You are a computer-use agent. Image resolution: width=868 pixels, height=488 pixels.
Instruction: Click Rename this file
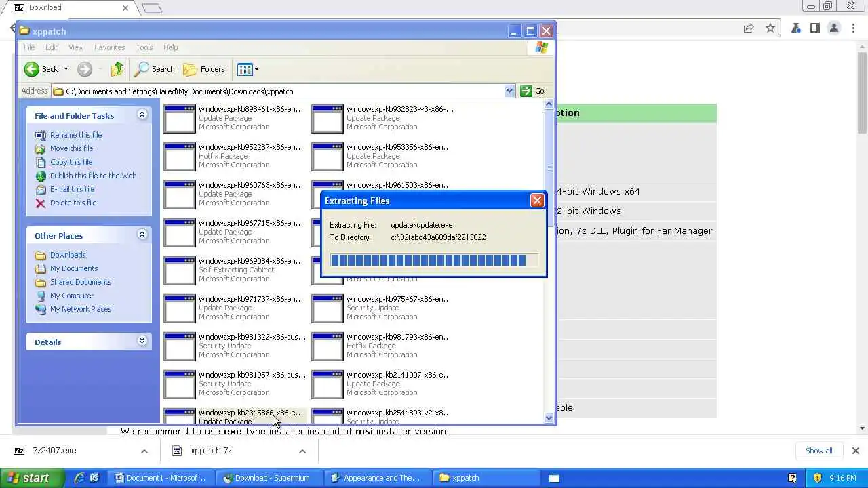point(76,135)
